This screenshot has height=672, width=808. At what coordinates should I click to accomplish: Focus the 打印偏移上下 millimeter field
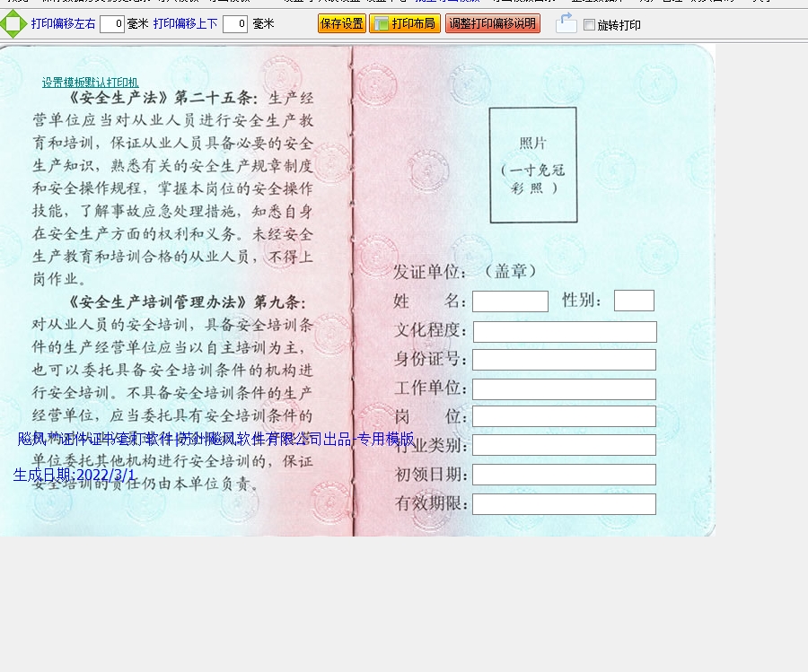[x=235, y=24]
